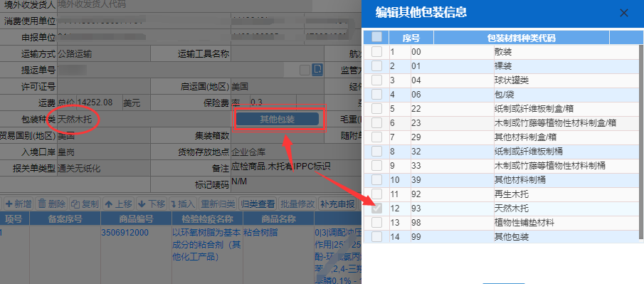Check the box for 裸装 row
This screenshot has width=644, height=284.
point(376,65)
